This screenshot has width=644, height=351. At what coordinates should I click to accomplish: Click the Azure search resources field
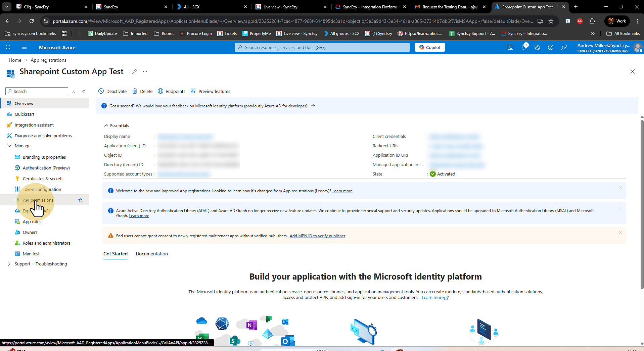322,47
